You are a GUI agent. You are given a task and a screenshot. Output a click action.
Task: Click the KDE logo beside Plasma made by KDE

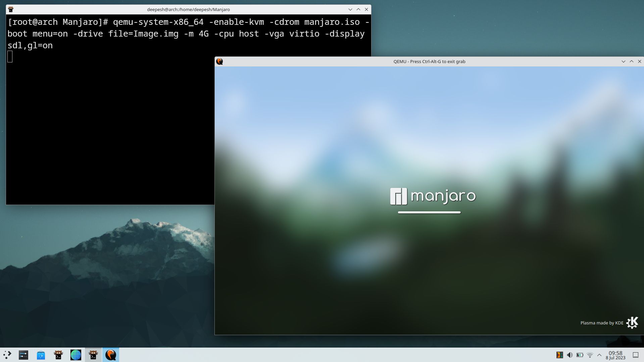pyautogui.click(x=632, y=322)
